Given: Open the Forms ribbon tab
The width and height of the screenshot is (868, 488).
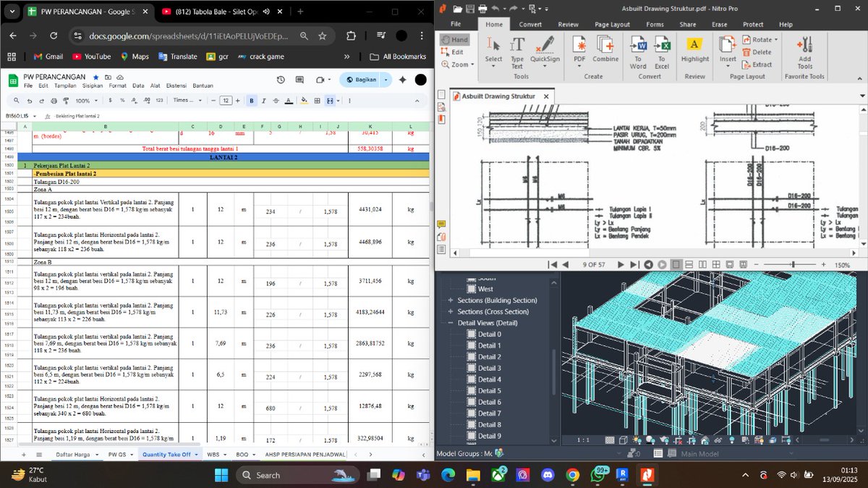Looking at the screenshot, I should click(655, 24).
